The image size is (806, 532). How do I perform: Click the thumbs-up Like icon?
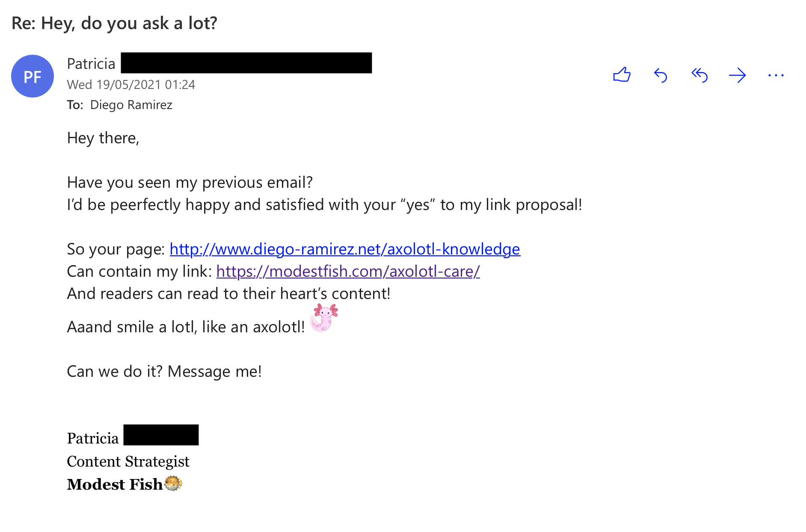coord(622,75)
